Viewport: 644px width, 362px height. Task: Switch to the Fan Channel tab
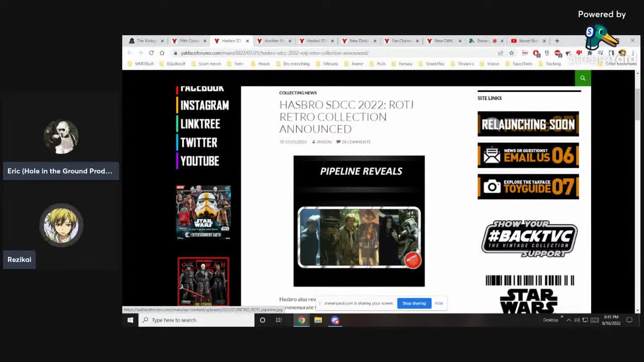[x=400, y=41]
